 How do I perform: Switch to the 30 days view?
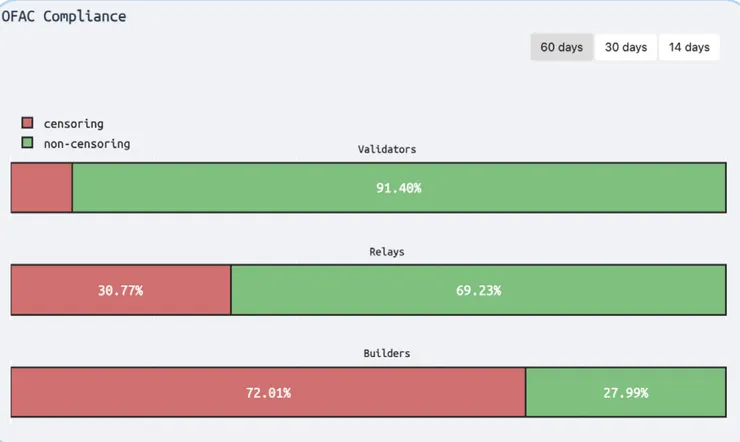click(x=626, y=47)
